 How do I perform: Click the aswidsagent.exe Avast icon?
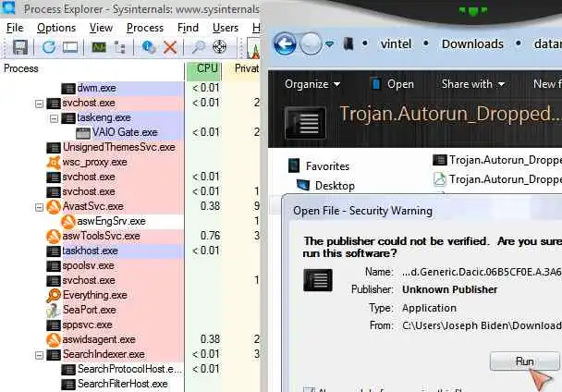pyautogui.click(x=54, y=339)
